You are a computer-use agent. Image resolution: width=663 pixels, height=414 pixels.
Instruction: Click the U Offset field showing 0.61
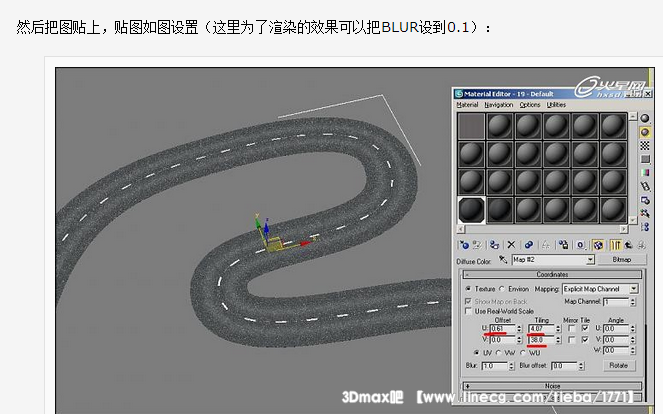click(x=503, y=329)
